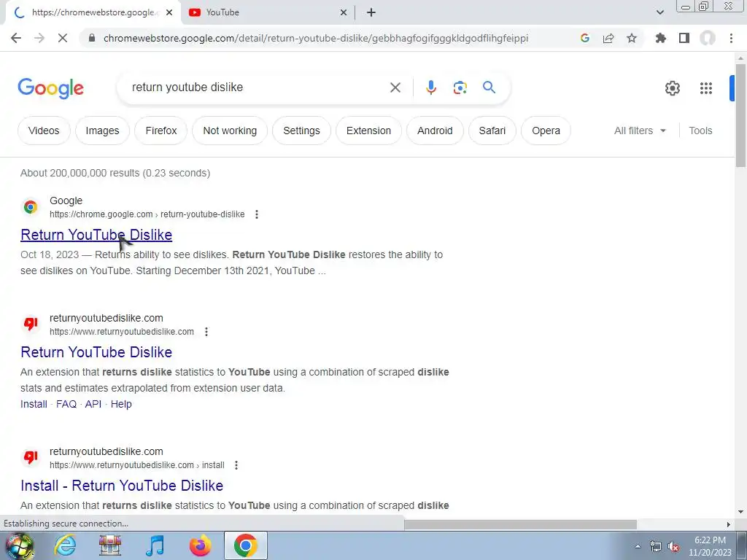Follow the Install sitelink

click(x=34, y=404)
